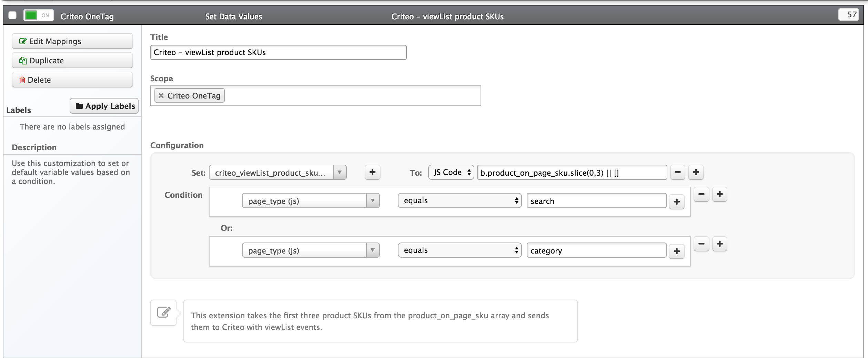Remove the category condition block

701,244
